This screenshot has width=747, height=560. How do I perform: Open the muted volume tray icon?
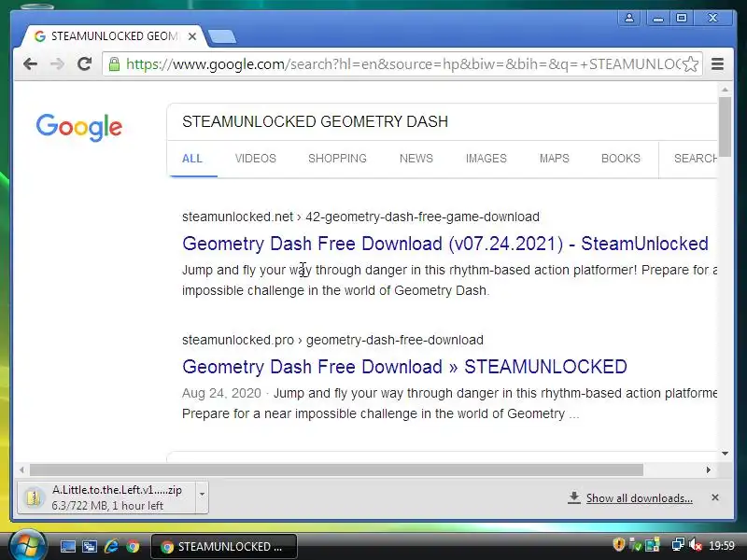695,544
